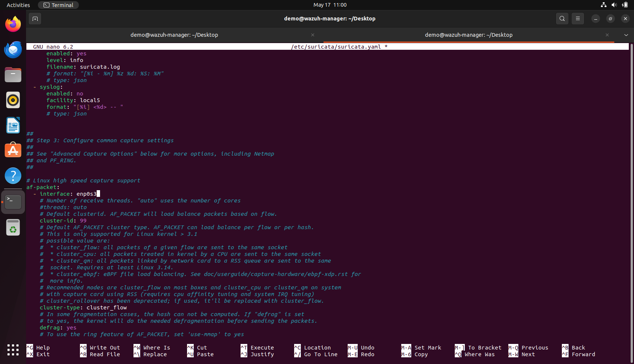Click the ^T Execute shortcut label

[x=257, y=348]
